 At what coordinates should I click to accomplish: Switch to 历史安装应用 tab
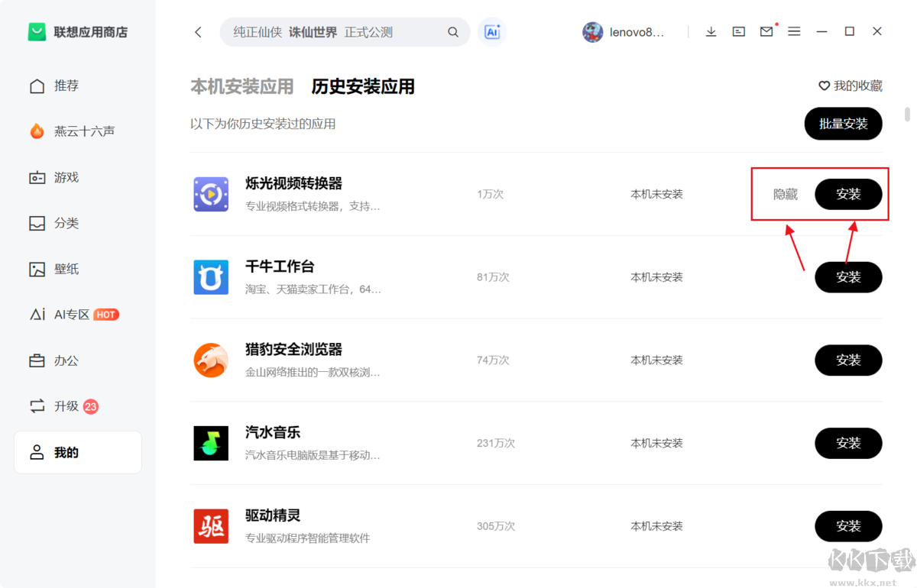point(363,86)
